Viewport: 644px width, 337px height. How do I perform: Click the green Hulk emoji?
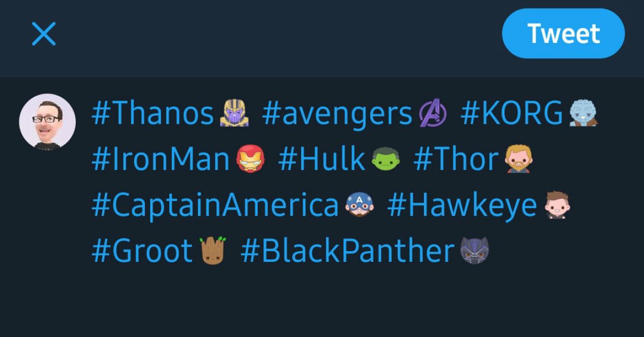[x=386, y=160]
